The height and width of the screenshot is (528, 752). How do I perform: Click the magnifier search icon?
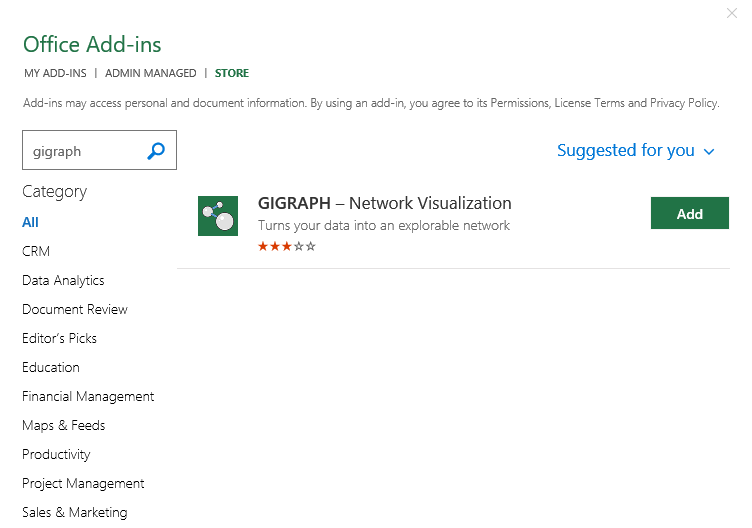click(156, 151)
